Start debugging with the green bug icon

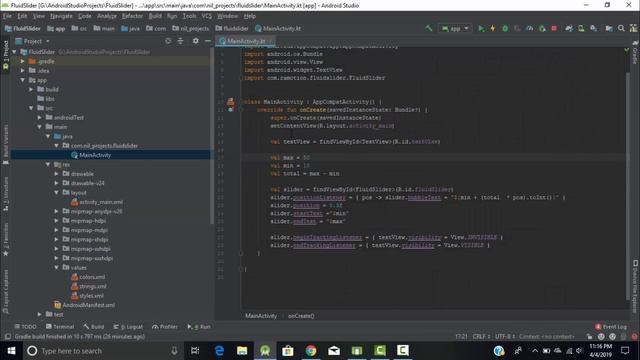505,28
